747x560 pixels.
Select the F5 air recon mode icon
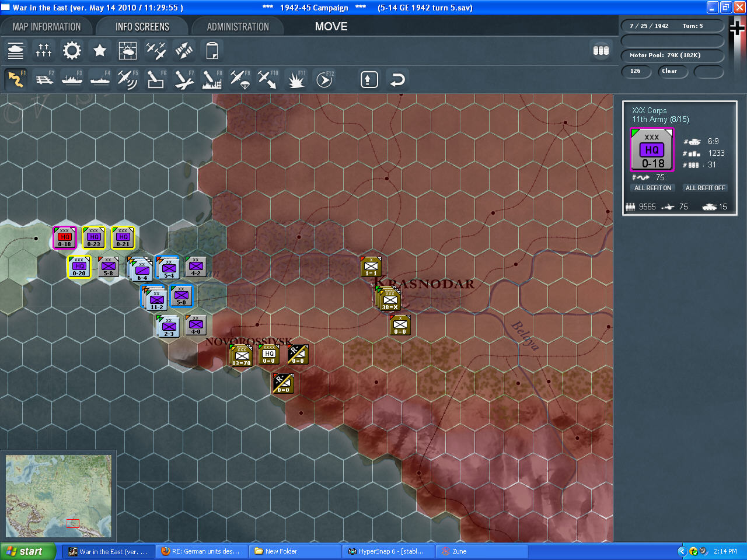click(128, 79)
